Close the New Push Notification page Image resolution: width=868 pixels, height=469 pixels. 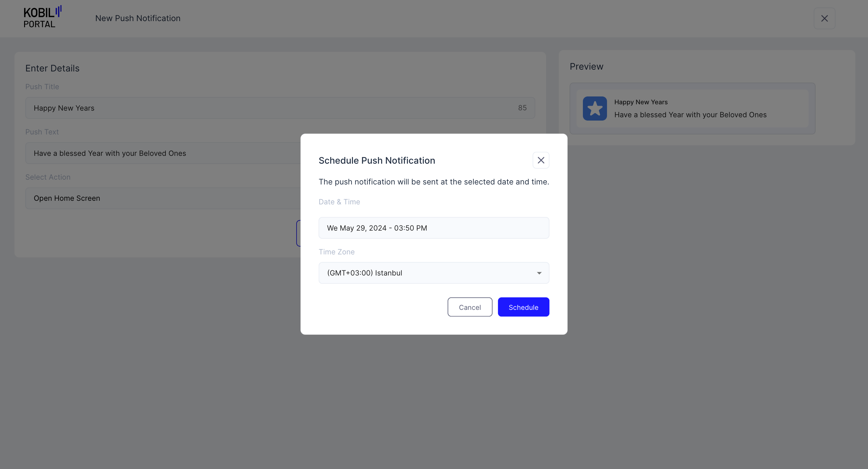[825, 18]
